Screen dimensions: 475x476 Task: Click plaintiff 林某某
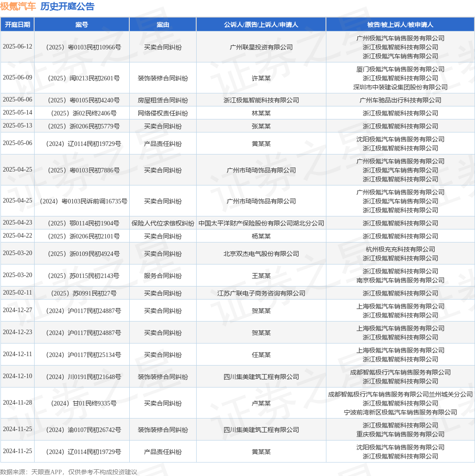(x=261, y=113)
